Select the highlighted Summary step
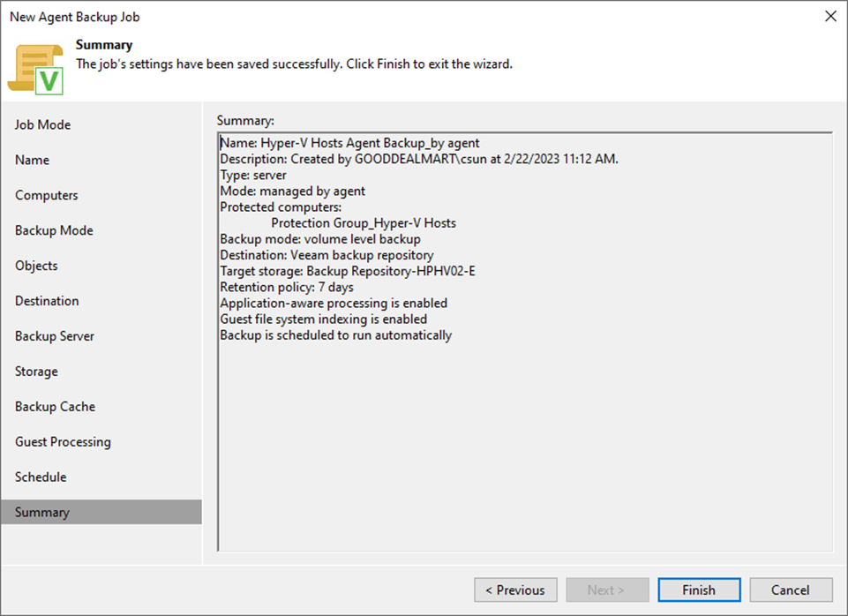The height and width of the screenshot is (616, 848). coord(101,512)
